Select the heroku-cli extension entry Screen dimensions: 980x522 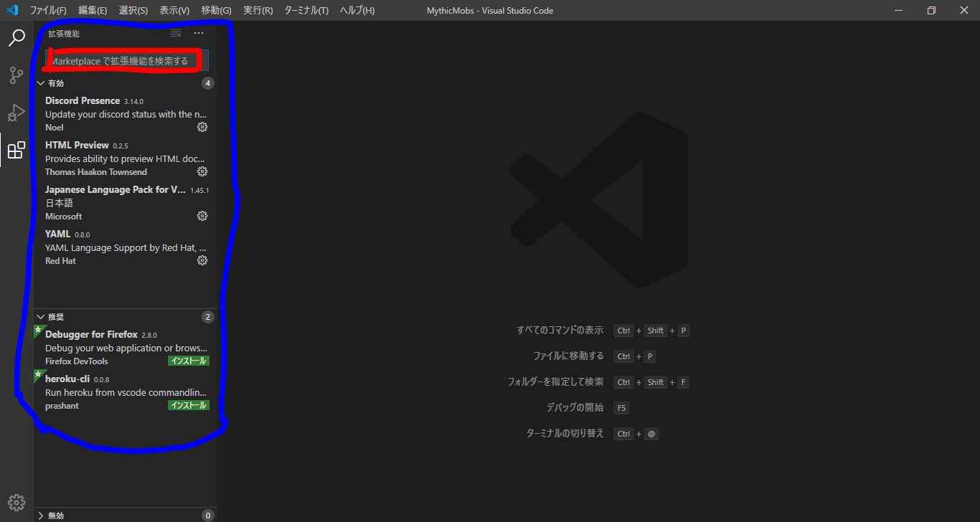[126, 391]
